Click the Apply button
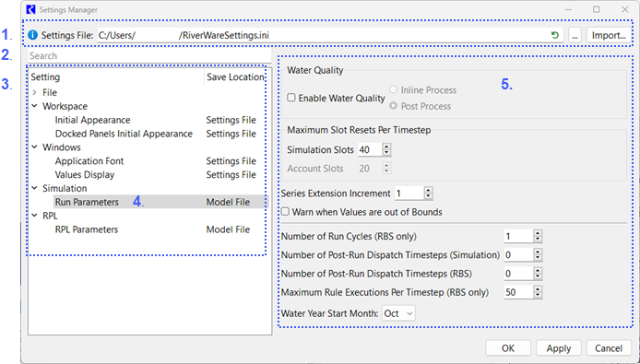Viewport: 640px width, 364px height. tap(558, 348)
